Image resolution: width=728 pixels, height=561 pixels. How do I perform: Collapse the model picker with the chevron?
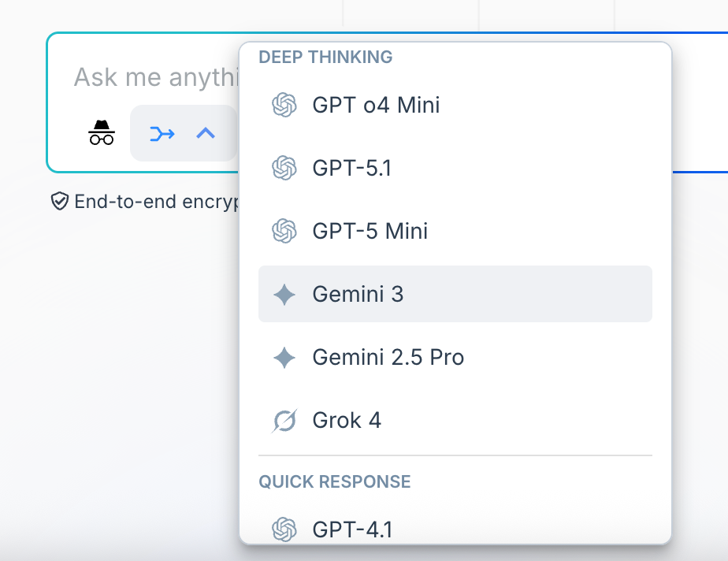pos(206,134)
